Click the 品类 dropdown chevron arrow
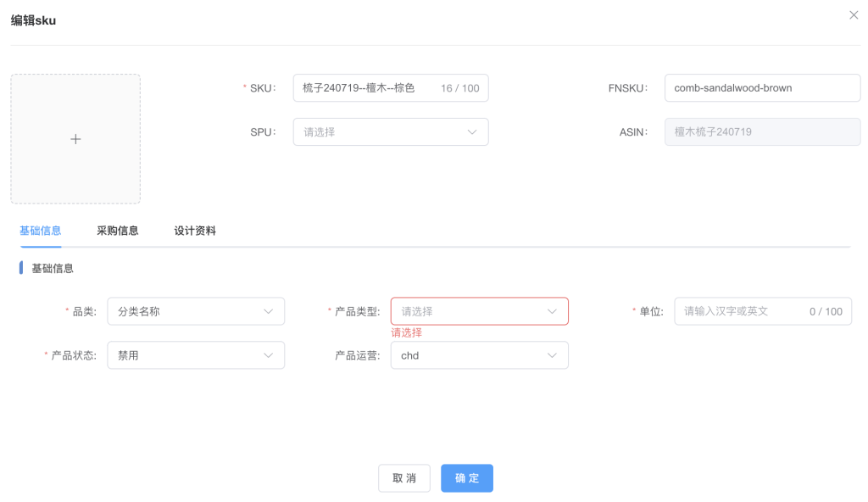The image size is (868, 502). click(x=268, y=311)
